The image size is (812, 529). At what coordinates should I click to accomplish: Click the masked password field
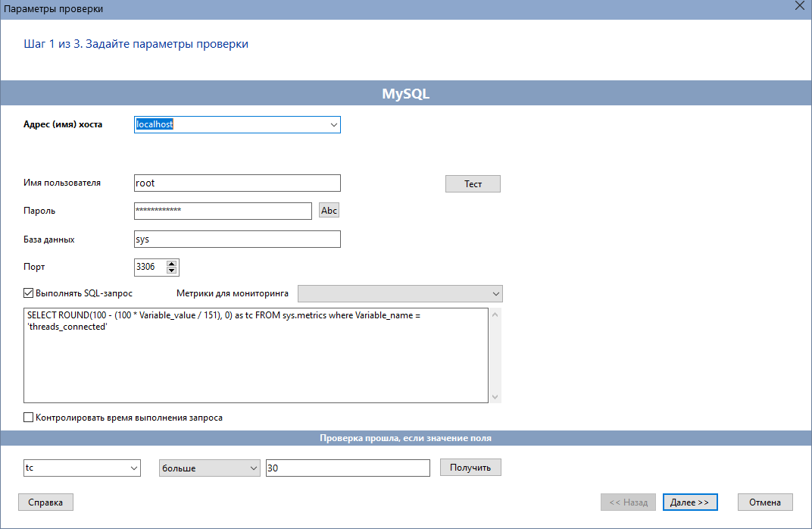click(223, 211)
